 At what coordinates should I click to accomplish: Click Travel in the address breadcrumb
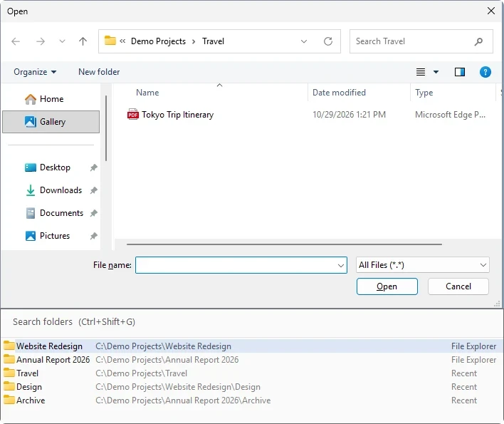tap(213, 41)
